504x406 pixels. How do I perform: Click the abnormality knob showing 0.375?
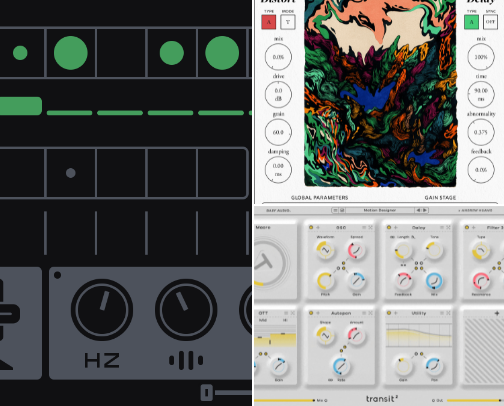click(481, 132)
